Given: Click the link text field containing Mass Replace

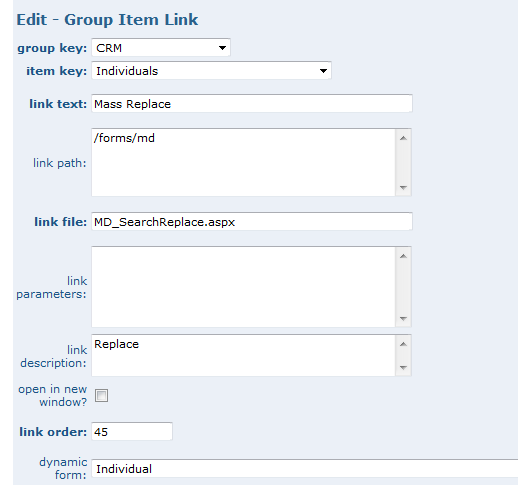Looking at the screenshot, I should coord(252,104).
